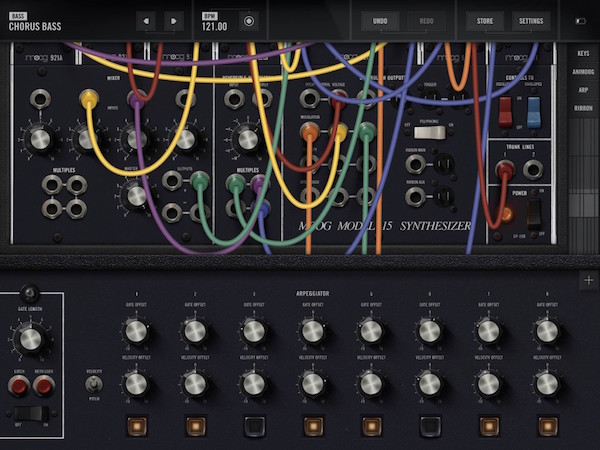Toggle arpeggiator step 5 light button

tap(371, 426)
